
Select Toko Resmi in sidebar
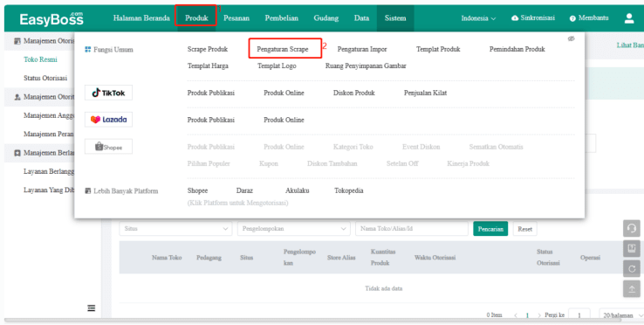click(x=40, y=59)
